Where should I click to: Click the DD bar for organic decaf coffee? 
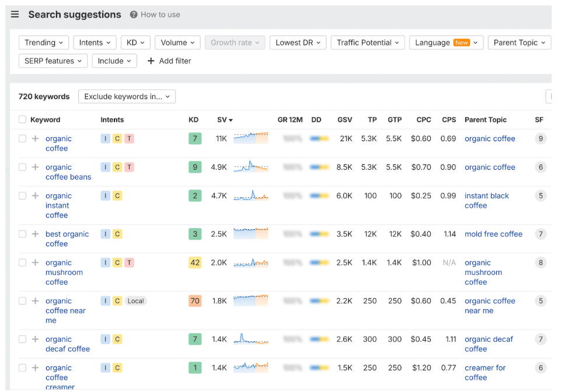[x=319, y=339]
